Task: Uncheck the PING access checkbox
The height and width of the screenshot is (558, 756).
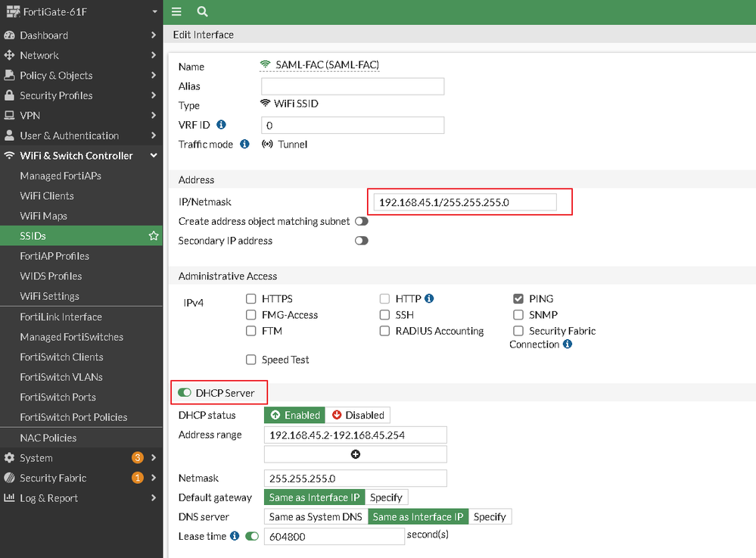Action: (518, 299)
